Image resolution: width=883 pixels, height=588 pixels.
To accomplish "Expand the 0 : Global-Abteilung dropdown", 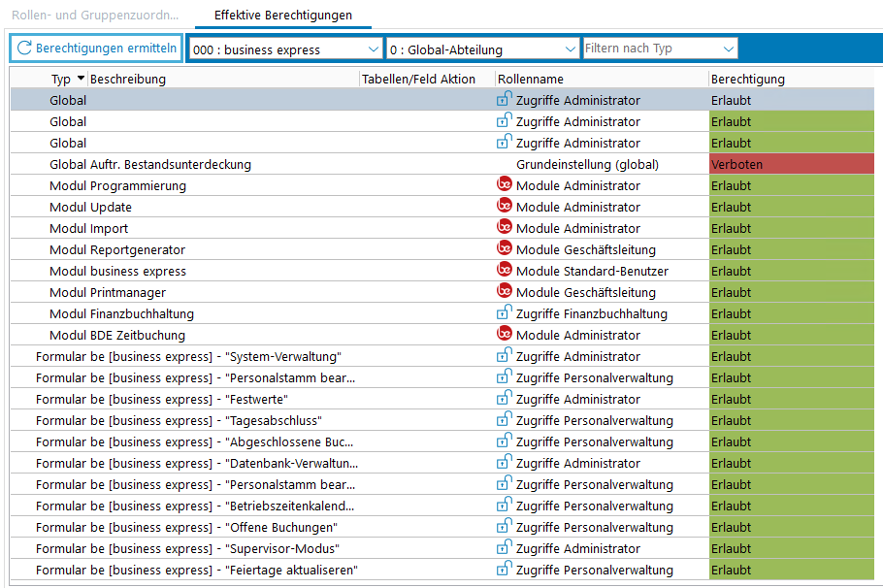I will [571, 49].
